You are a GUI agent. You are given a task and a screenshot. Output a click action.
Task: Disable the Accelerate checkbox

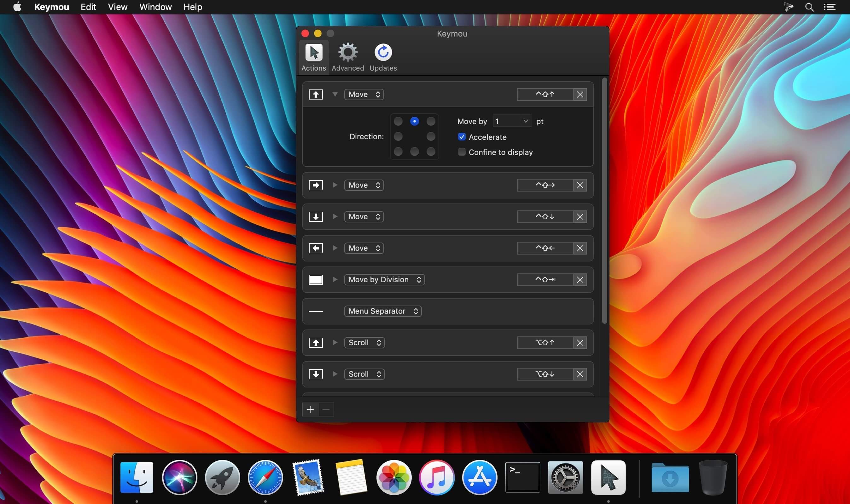[462, 137]
